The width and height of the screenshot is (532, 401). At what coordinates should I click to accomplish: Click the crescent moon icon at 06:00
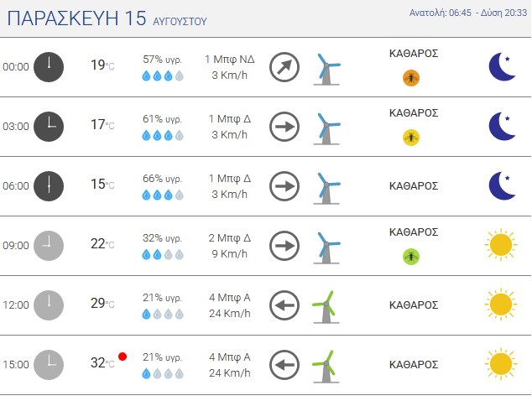click(502, 185)
